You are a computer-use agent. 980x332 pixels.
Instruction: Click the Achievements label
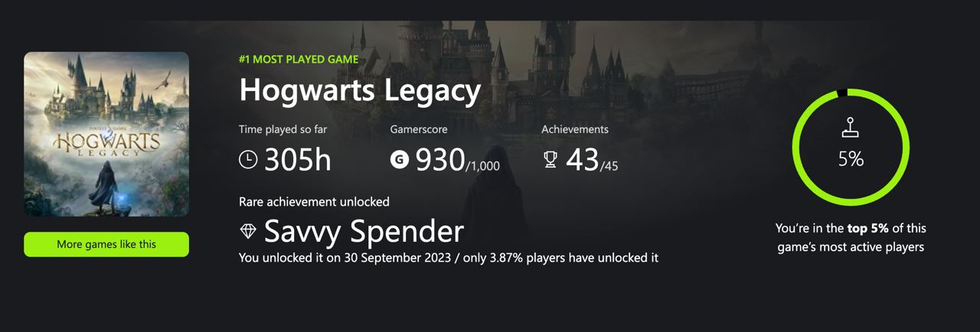(575, 129)
